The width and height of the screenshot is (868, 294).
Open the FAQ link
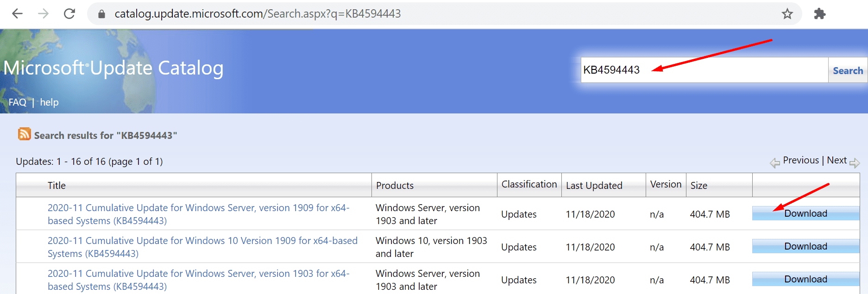(18, 102)
